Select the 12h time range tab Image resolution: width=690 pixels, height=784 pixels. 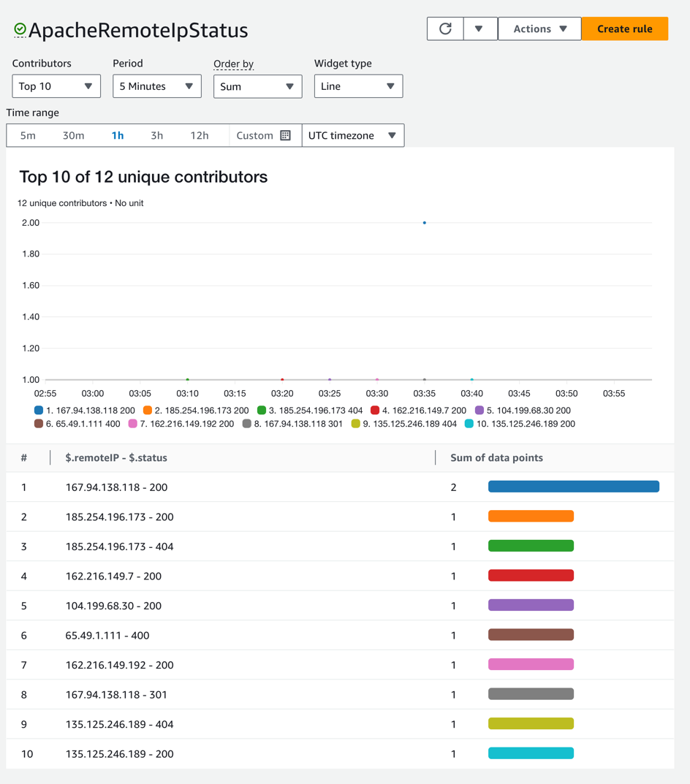click(x=199, y=135)
